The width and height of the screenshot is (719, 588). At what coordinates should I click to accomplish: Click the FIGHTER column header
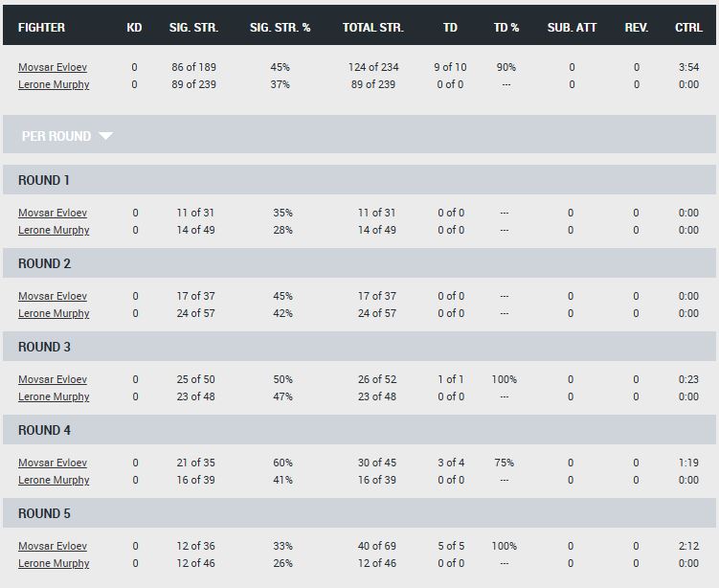[x=42, y=28]
